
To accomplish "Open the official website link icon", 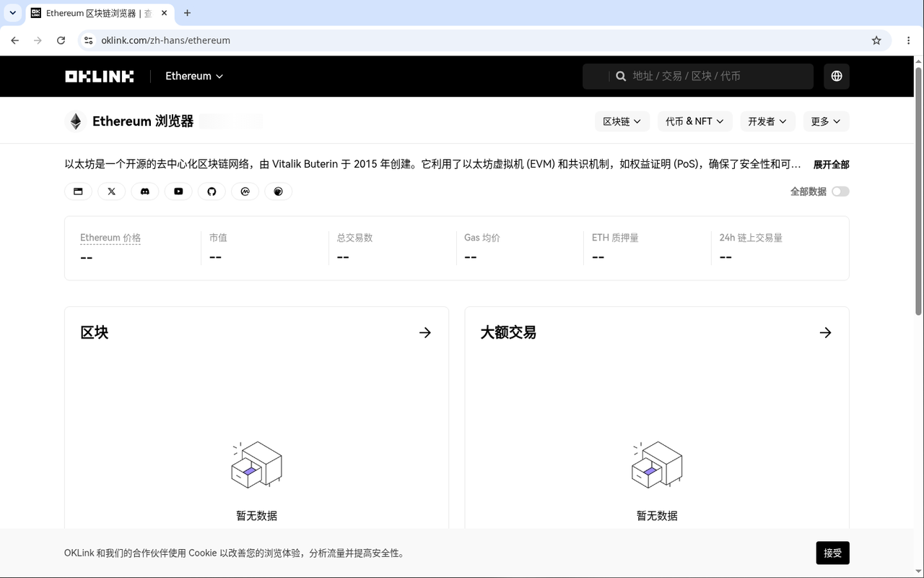I will tap(78, 191).
